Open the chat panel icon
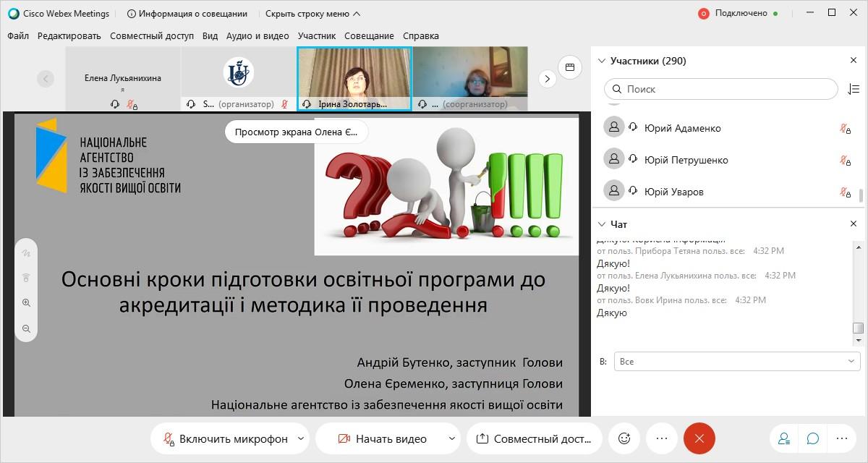 pos(813,438)
